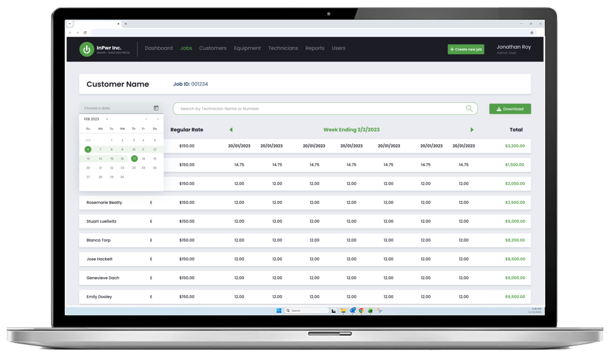Viewport: 610px width, 364px height.
Task: Select February 17 in the calendar
Action: 134,159
